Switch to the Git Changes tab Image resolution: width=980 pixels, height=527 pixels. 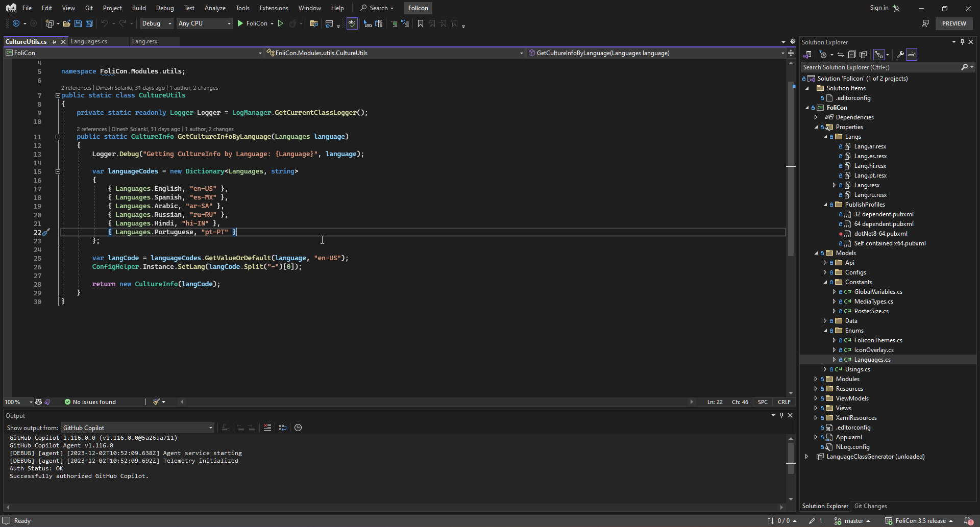(870, 506)
